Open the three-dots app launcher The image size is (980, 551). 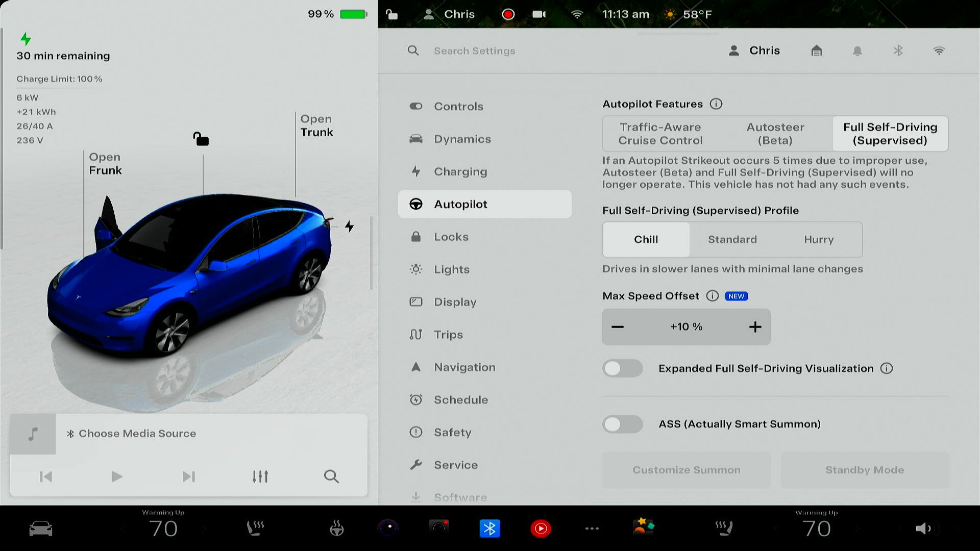tap(592, 529)
